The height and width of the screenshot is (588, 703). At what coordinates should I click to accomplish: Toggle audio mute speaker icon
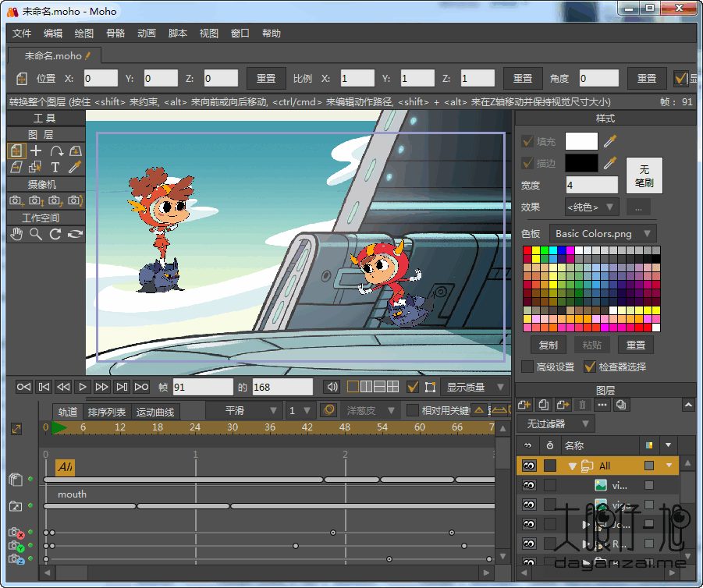(332, 387)
